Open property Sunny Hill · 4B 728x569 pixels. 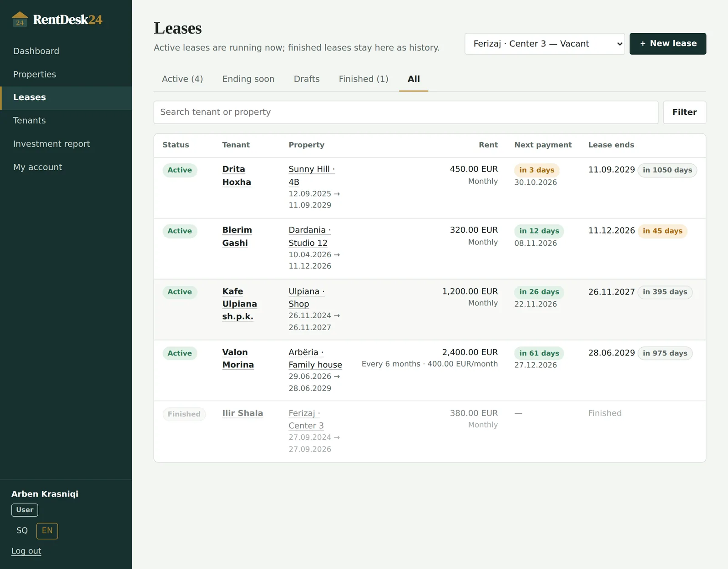pos(312,176)
